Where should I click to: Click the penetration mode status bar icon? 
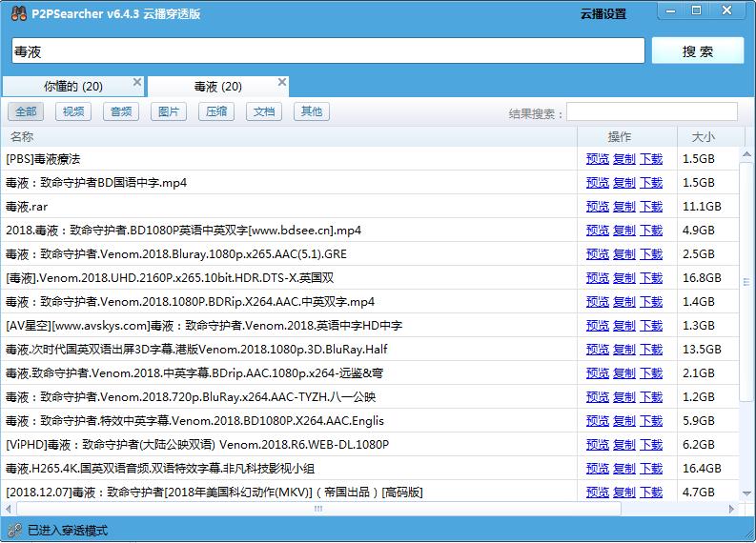(13, 531)
